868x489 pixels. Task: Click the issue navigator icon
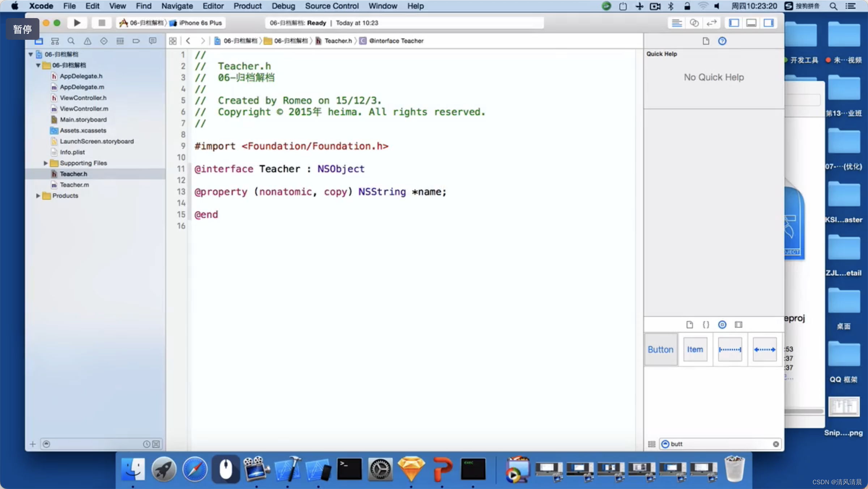pyautogui.click(x=87, y=41)
